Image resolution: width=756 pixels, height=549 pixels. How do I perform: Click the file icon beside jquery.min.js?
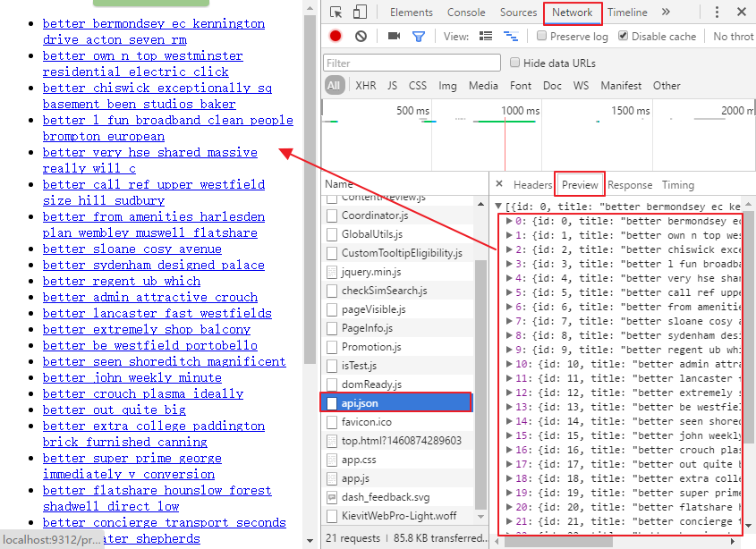point(332,272)
